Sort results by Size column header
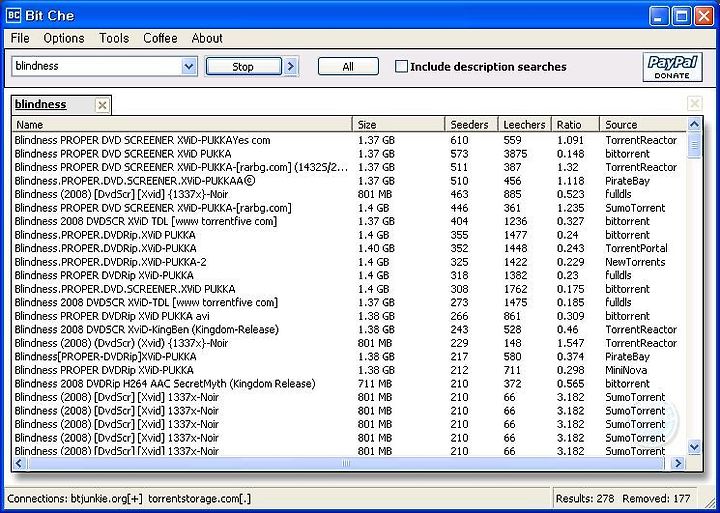The width and height of the screenshot is (720, 513). pos(399,124)
